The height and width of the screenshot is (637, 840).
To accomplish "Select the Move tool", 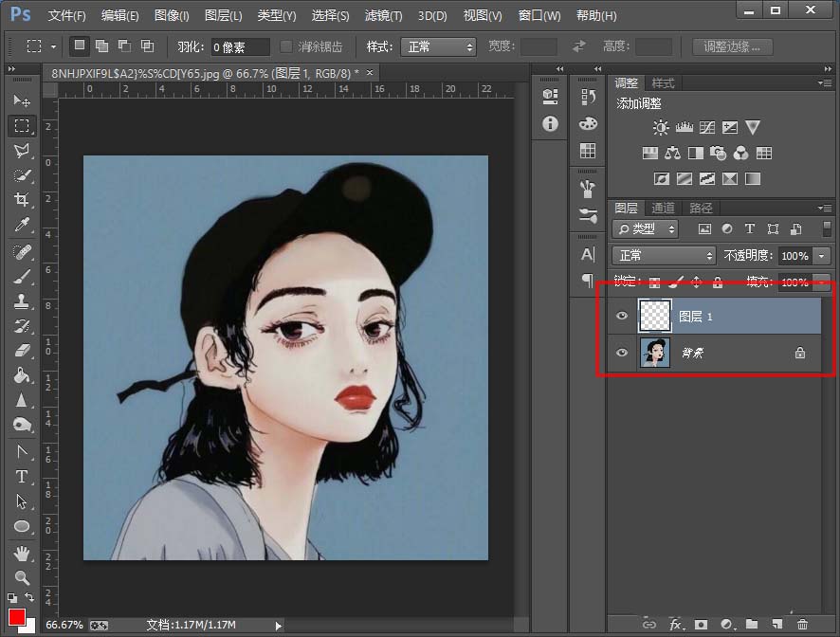I will pos(22,100).
